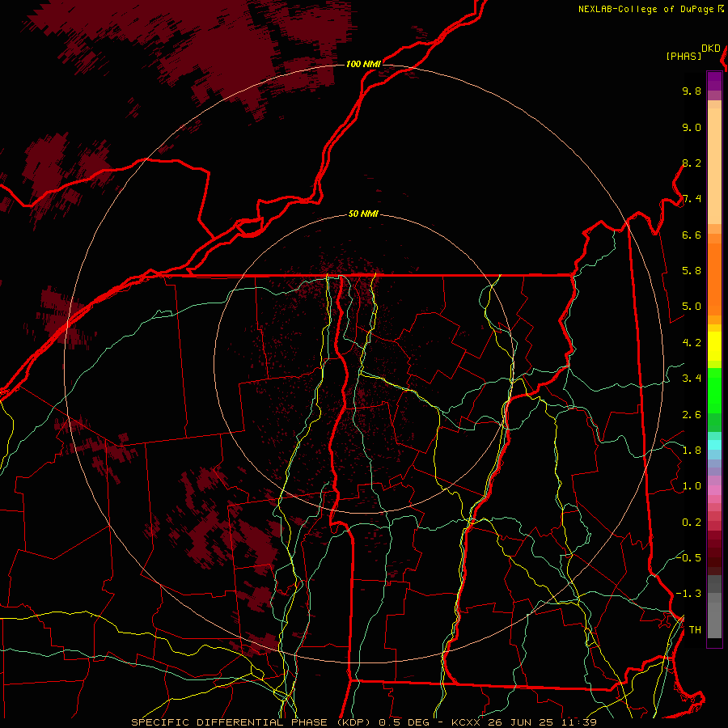Pick the purple segment atop color bar

(x=714, y=81)
